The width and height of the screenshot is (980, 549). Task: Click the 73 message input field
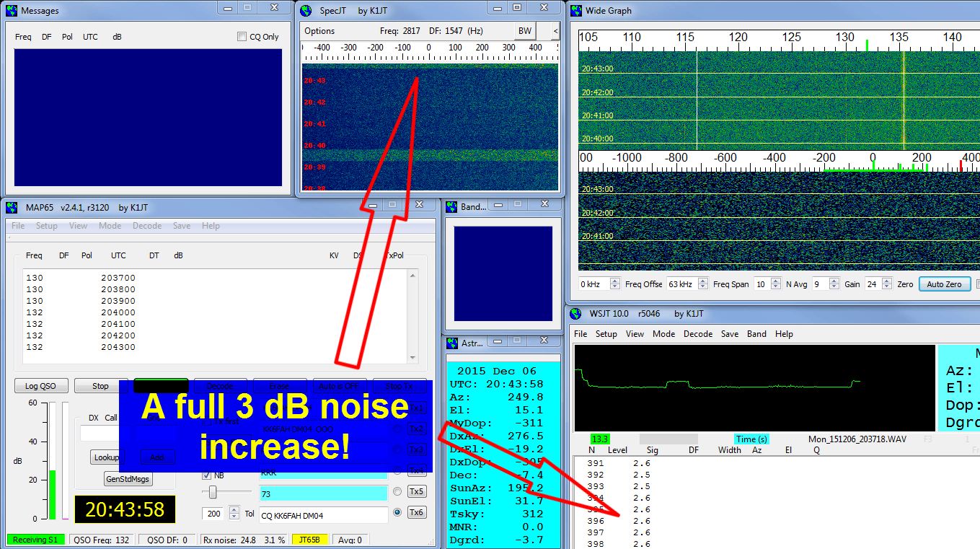pos(323,493)
